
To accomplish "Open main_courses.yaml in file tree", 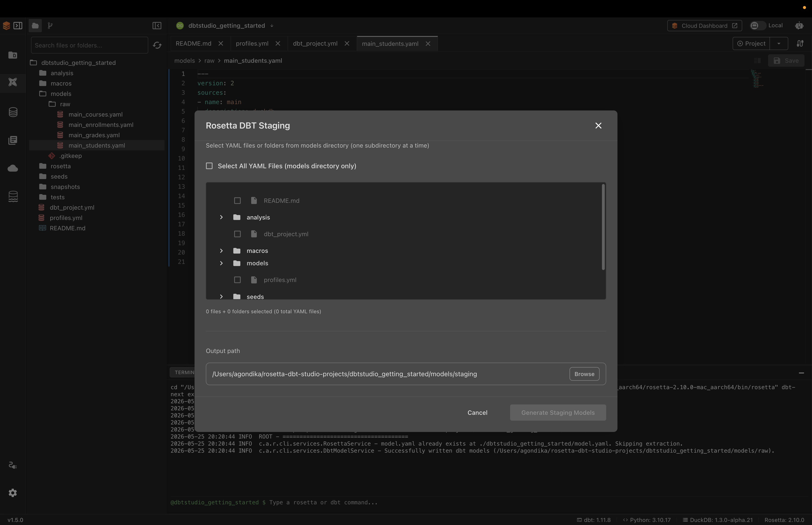I will tap(95, 114).
